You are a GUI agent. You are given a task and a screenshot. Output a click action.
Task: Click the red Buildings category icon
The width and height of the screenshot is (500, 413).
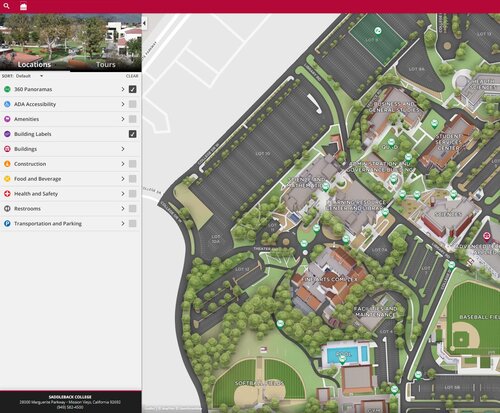[7, 149]
